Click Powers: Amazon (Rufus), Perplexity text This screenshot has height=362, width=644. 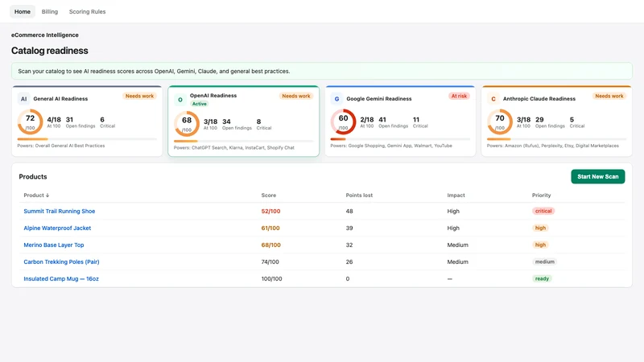click(552, 146)
